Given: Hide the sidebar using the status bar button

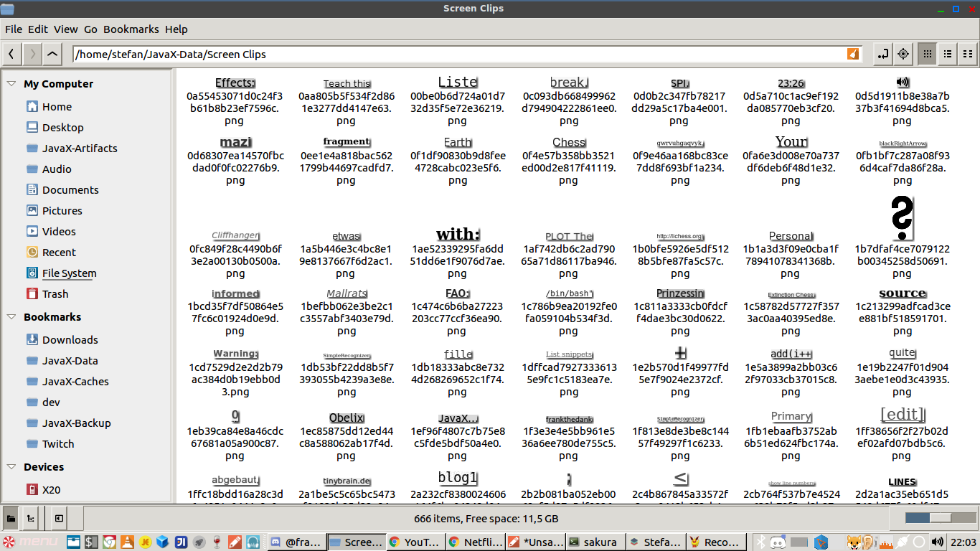Looking at the screenshot, I should [59, 518].
